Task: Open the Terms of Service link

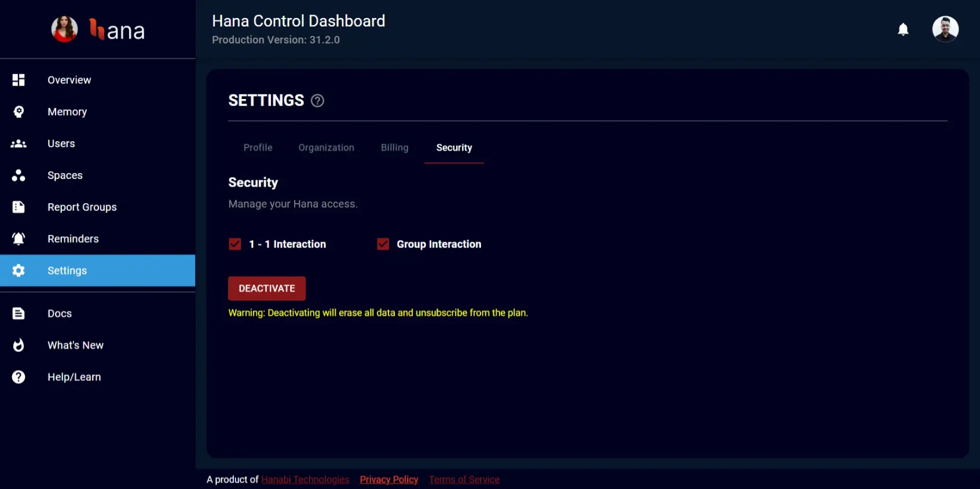Action: click(464, 480)
